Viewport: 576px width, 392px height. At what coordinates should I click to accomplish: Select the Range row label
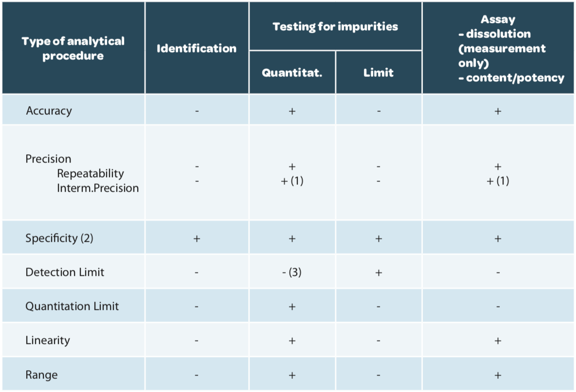point(41,374)
